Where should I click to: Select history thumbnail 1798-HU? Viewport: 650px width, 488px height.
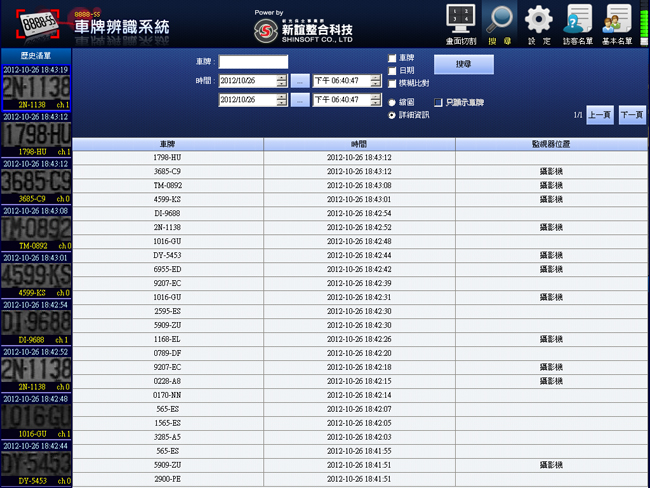coord(36,135)
